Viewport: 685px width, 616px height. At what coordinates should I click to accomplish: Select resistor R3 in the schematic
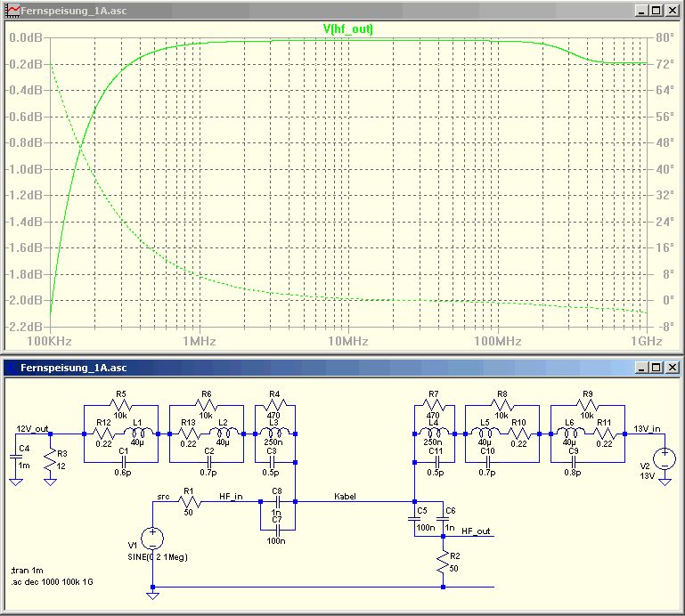click(x=50, y=460)
